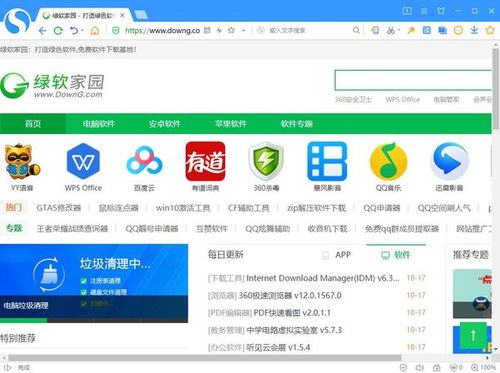
Task: Click the QR code icon in address bar
Action: tap(207, 30)
